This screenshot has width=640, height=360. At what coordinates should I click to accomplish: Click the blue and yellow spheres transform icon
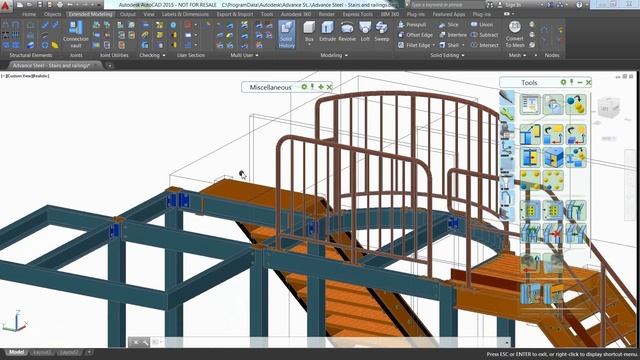pyautogui.click(x=576, y=104)
